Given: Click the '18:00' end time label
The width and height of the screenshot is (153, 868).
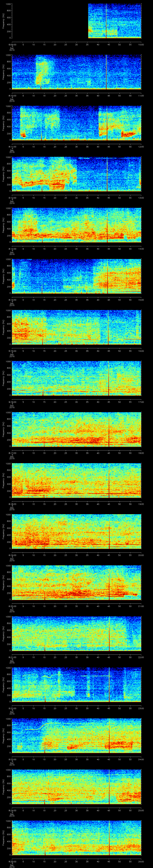Looking at the screenshot, I should pyautogui.click(x=141, y=453).
